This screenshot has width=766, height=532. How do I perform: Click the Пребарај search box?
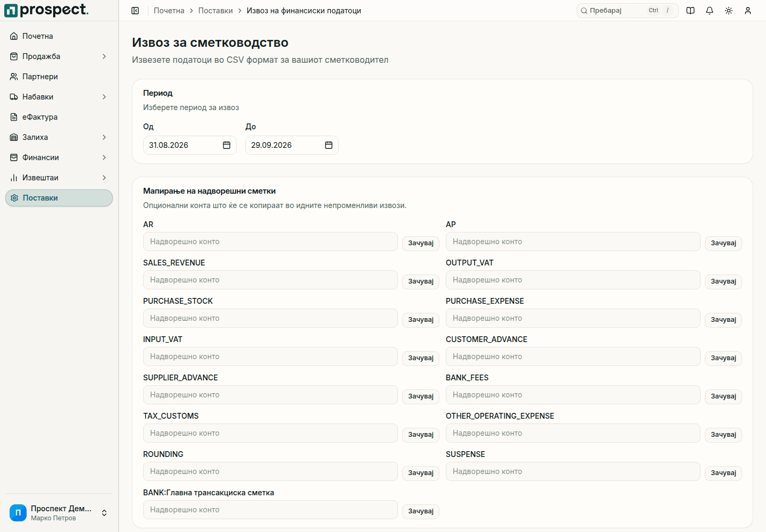[x=628, y=11]
